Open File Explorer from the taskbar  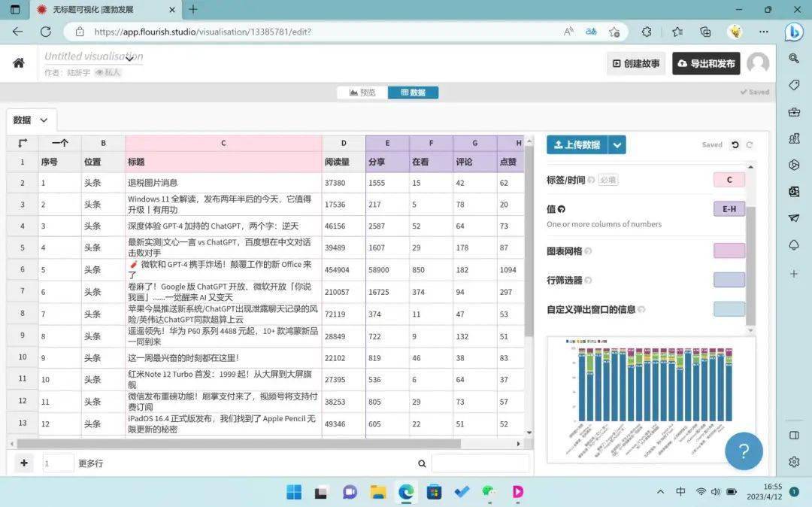click(378, 492)
